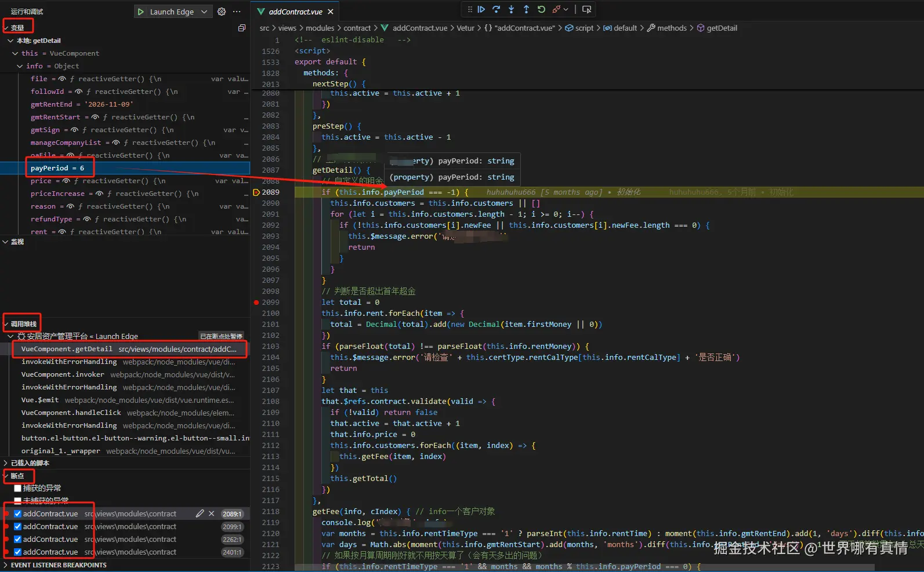The image size is (924, 572).
Task: Edit the breakpoint at 2089:1 with pencil
Action: [200, 513]
